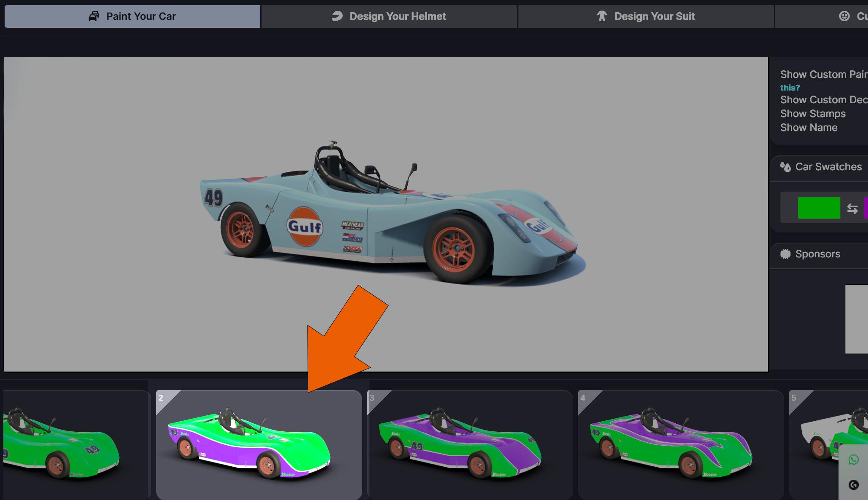Screen dimensions: 868x500
Task: Click the paint drops icon beside Car Swatches
Action: (x=785, y=167)
